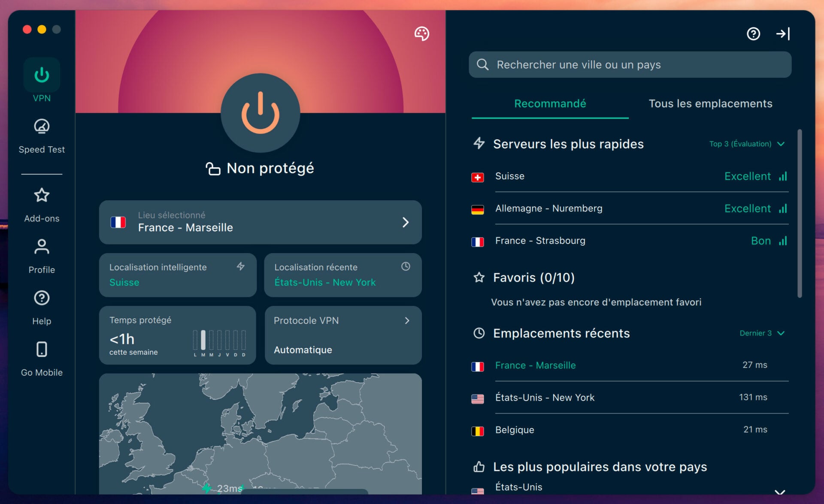Open the Speed Test tool

coord(41,135)
